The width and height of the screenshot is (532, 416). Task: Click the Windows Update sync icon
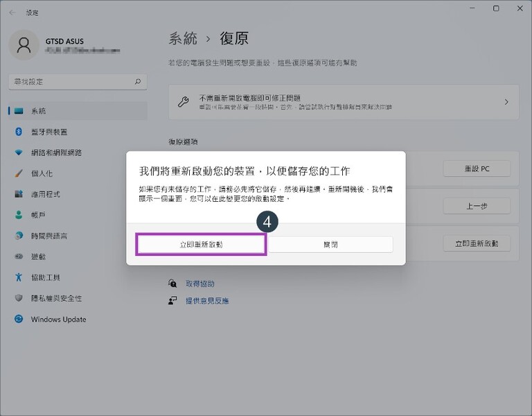pos(19,319)
